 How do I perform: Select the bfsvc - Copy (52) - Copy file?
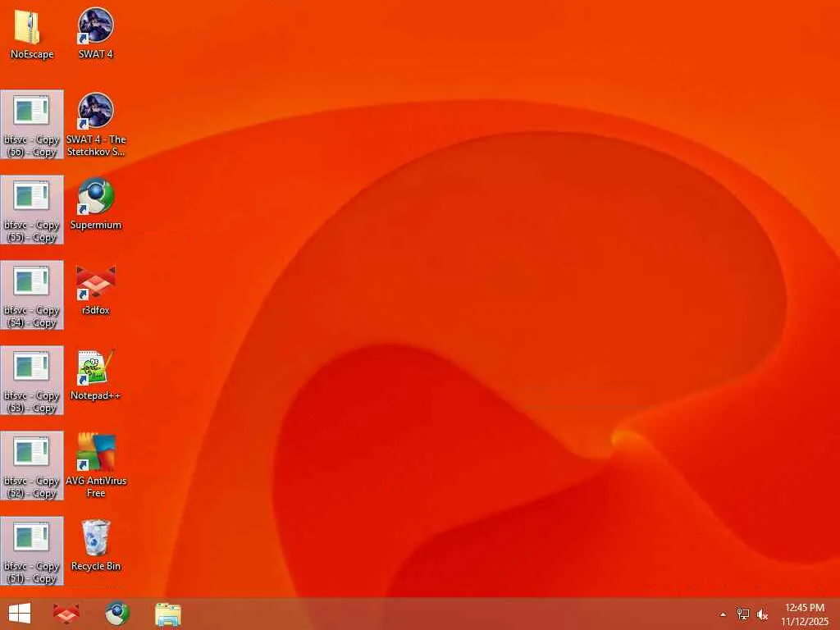coord(32,466)
